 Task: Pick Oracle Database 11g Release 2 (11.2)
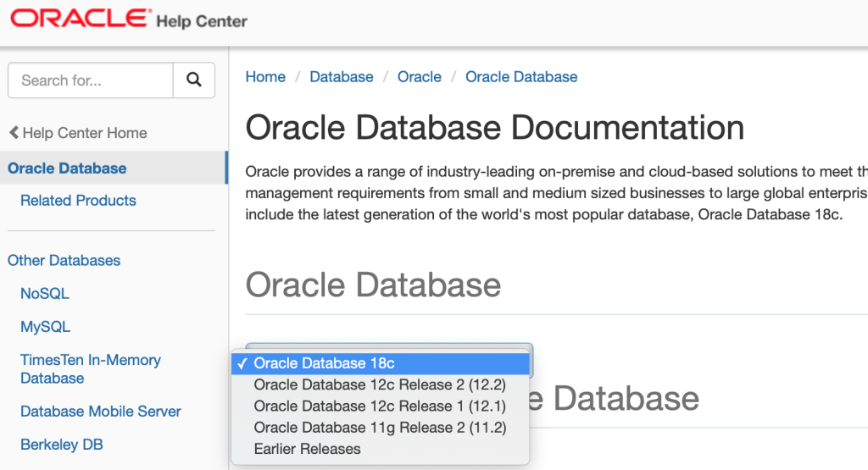pyautogui.click(x=380, y=428)
